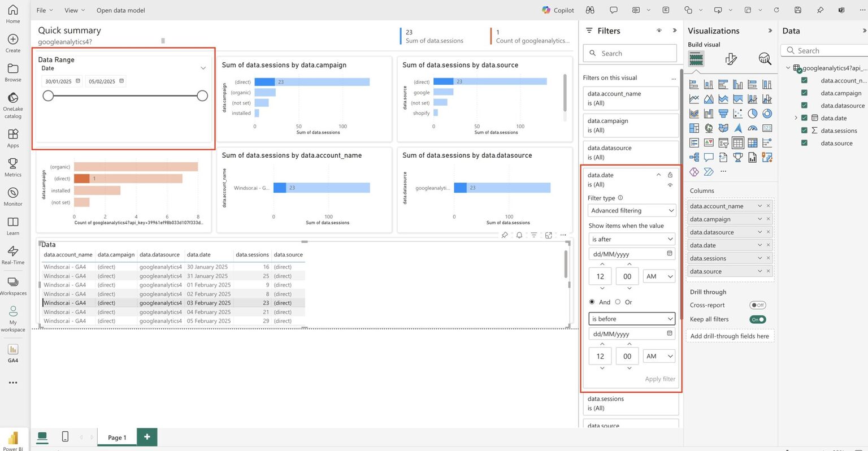Choose the scatter chart visual type
Viewport: 868px width, 451px height.
click(x=738, y=114)
